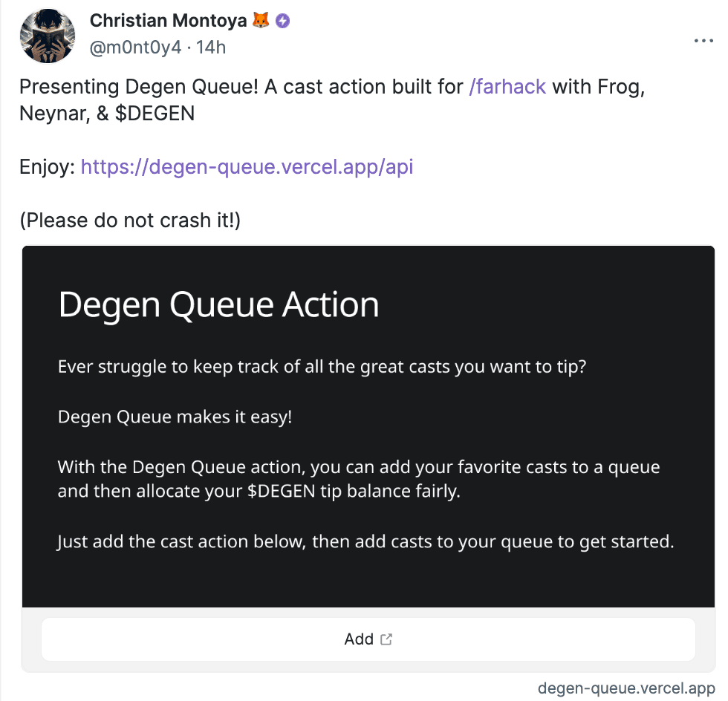Click the Christian Montoya display name
728x701 pixels.
(168, 21)
